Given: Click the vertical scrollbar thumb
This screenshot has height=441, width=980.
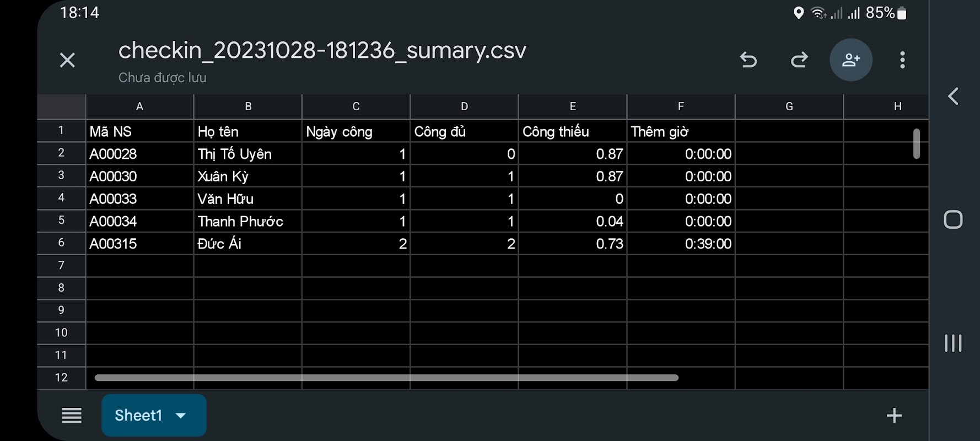Looking at the screenshot, I should (916, 143).
